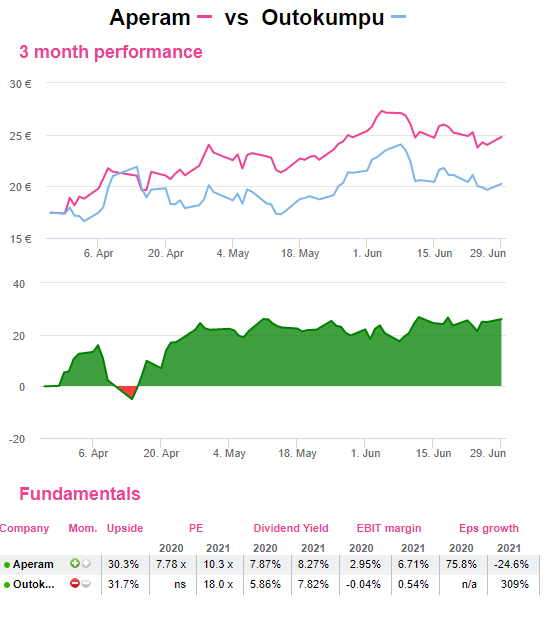Click the blue Outokumpu legend line in title
This screenshot has width=545, height=620.
pos(398,17)
